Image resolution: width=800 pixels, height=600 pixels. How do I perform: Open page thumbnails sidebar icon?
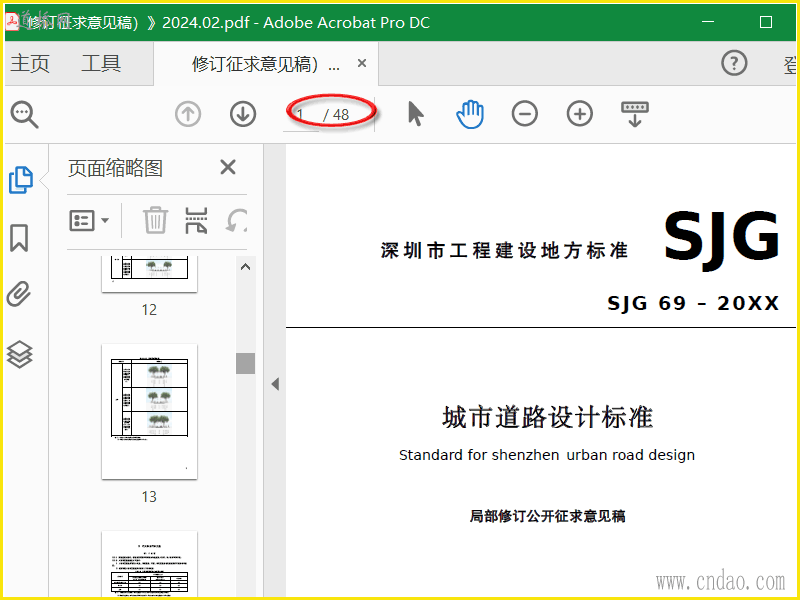[x=21, y=180]
